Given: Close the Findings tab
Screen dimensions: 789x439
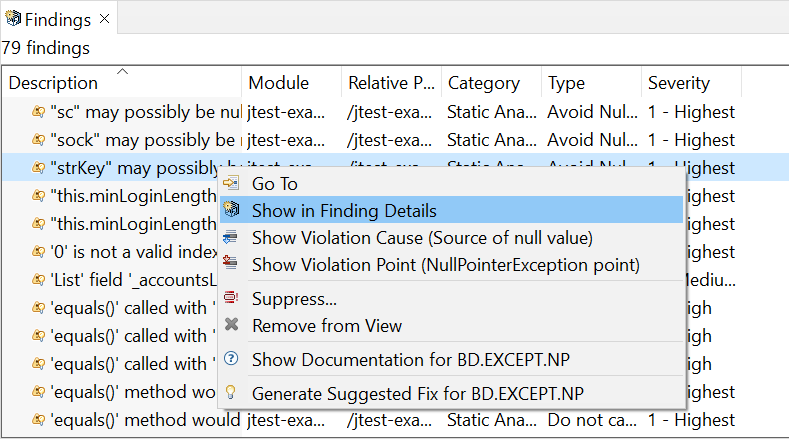Looking at the screenshot, I should coord(105,19).
